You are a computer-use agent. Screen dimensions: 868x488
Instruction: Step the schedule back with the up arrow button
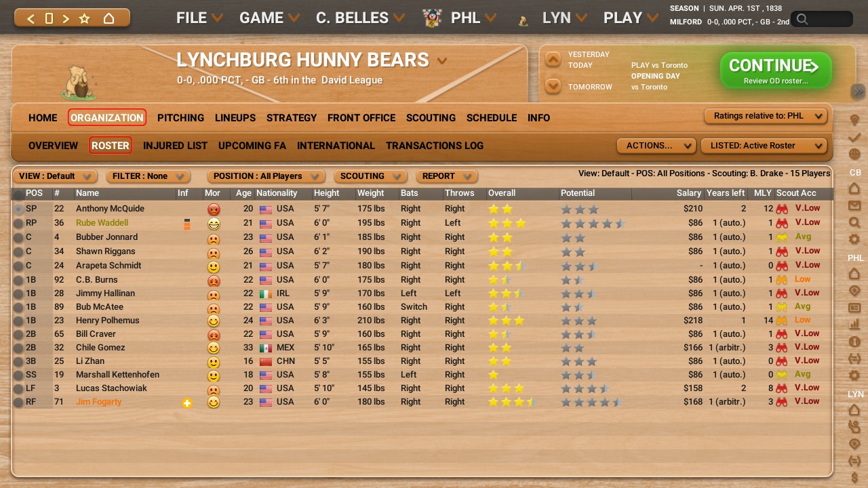(553, 60)
